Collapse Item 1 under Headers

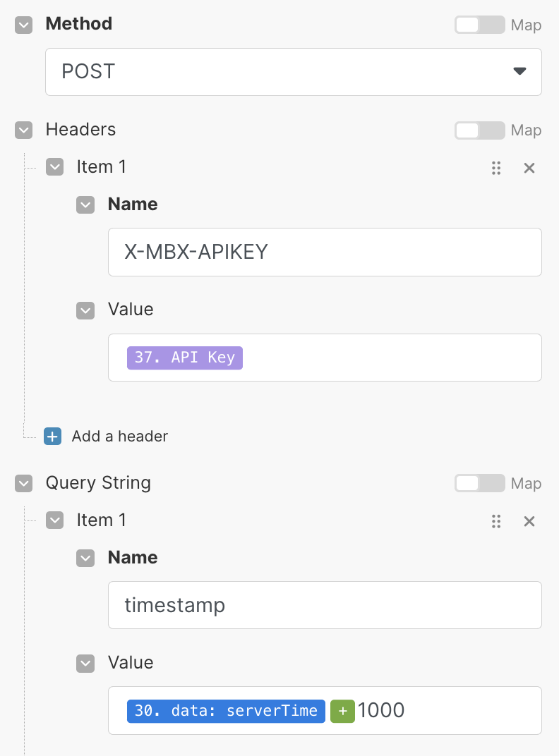[55, 167]
